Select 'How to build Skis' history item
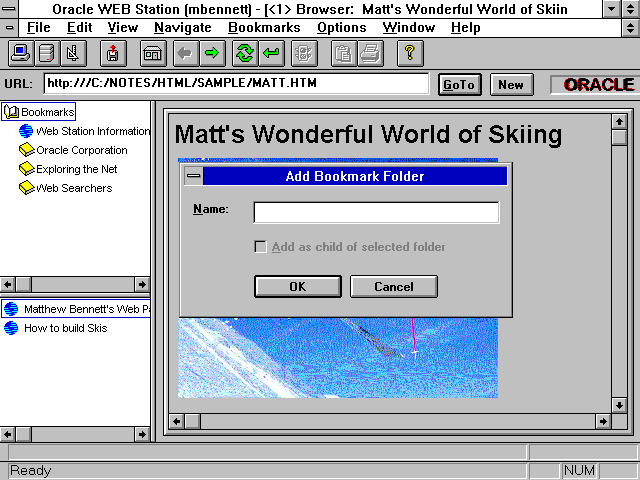 pyautogui.click(x=65, y=328)
